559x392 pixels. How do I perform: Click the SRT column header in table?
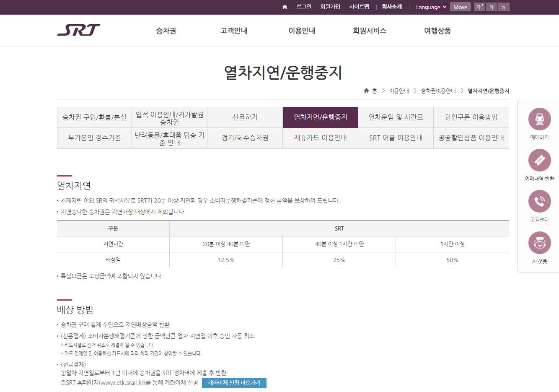coord(339,228)
